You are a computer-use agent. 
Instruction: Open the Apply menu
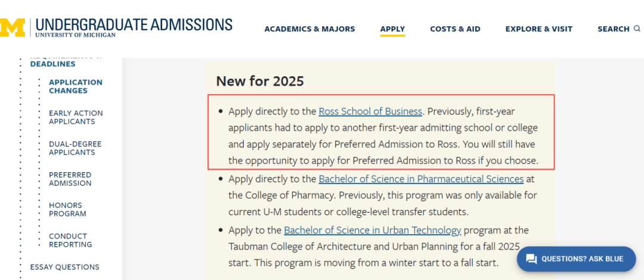click(392, 29)
